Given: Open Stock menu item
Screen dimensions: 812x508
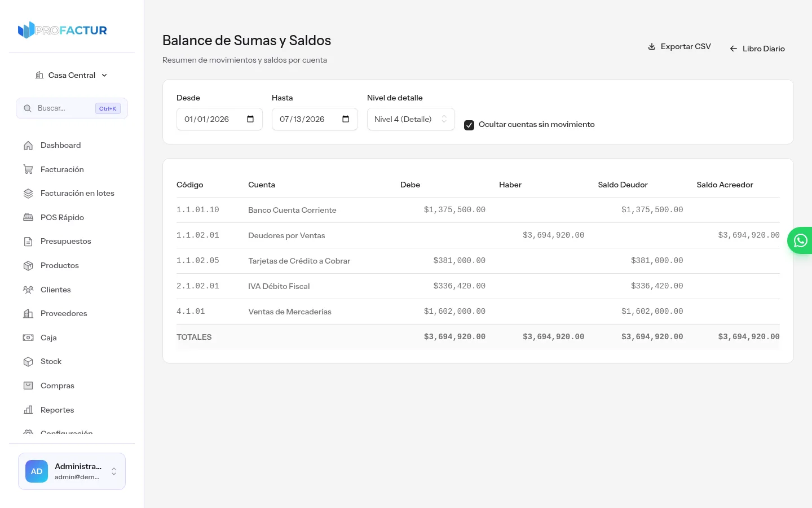Looking at the screenshot, I should 72,362.
